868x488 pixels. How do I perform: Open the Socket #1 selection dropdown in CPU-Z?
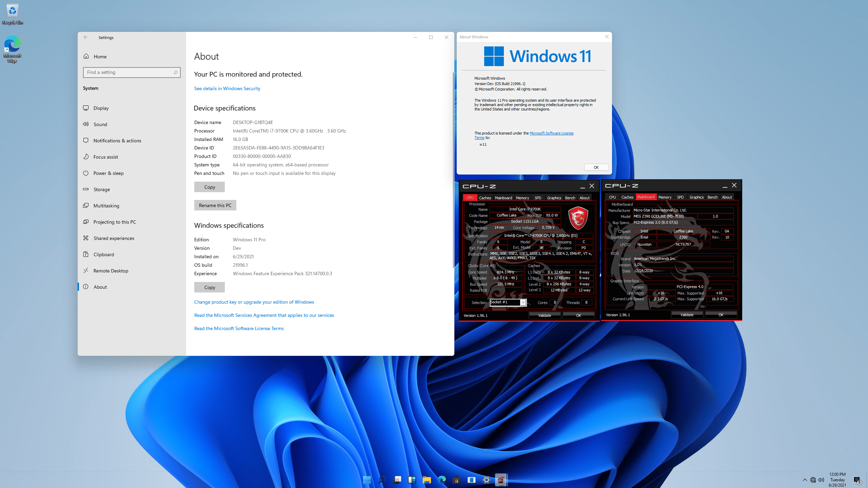523,302
